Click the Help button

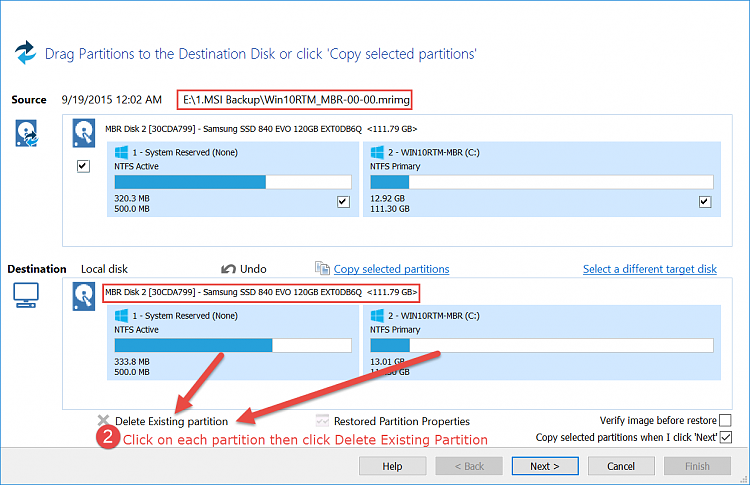tap(392, 466)
